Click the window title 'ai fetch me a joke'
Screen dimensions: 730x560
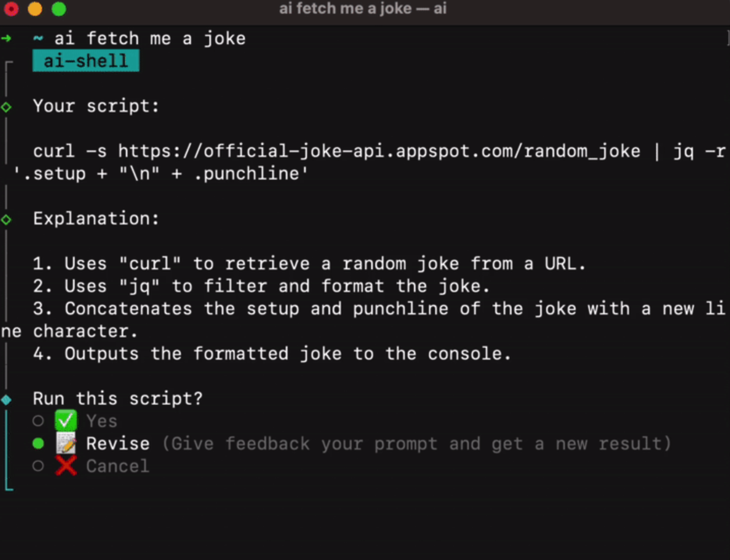(x=362, y=9)
